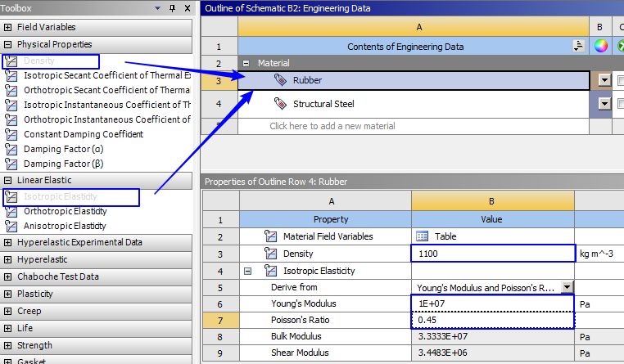Toggle checkbox in Structural Steel row
The height and width of the screenshot is (364, 624).
pyautogui.click(x=621, y=104)
